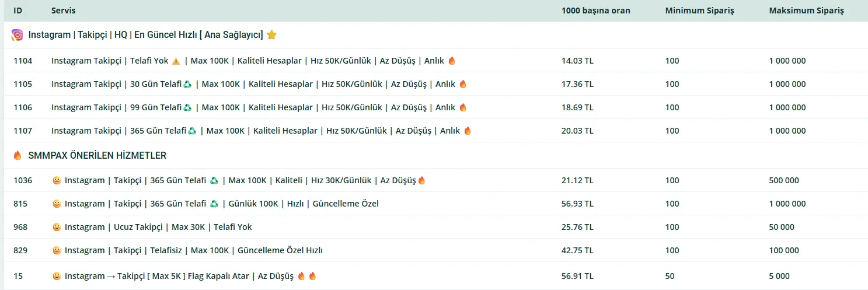868x290 pixels.
Task: Click the smiley emoji in service 1036
Action: point(57,180)
